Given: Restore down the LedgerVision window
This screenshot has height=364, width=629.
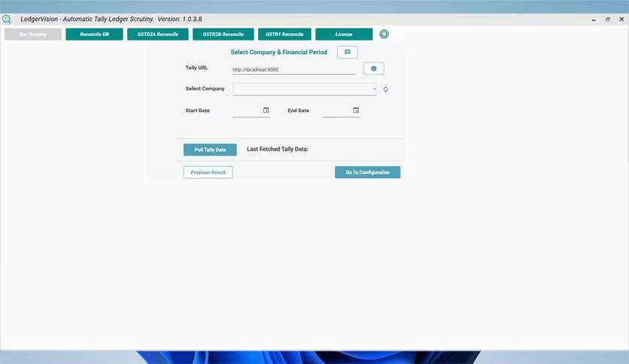Looking at the screenshot, I should [x=608, y=20].
